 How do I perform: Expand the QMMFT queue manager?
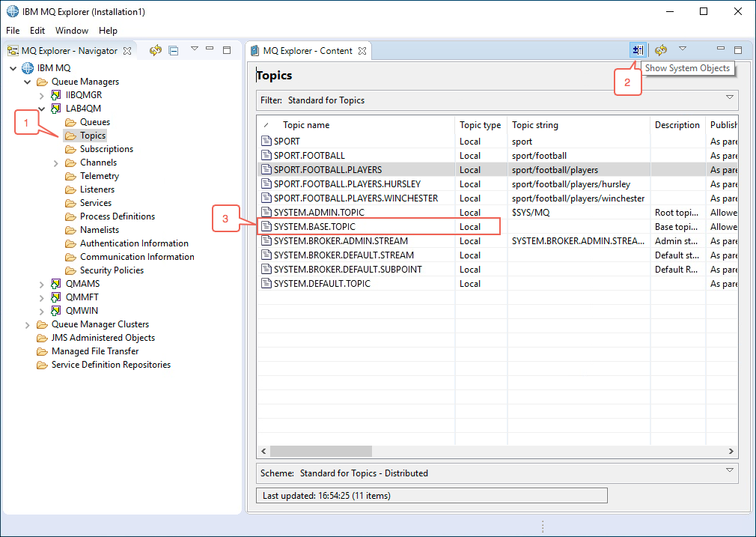[42, 297]
